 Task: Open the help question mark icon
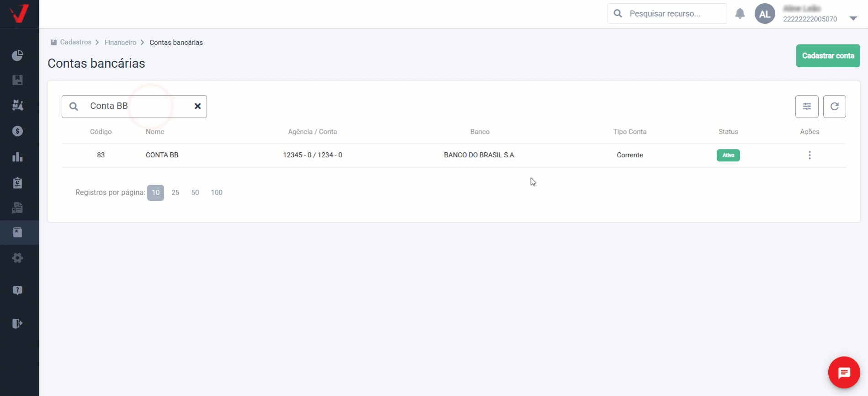pos(17,290)
